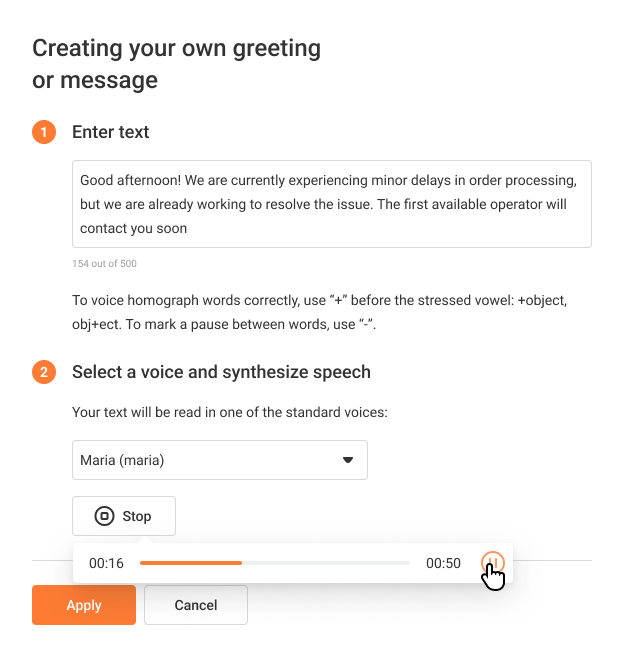Click the 154 out of 500 character counter
624x657 pixels.
(104, 264)
